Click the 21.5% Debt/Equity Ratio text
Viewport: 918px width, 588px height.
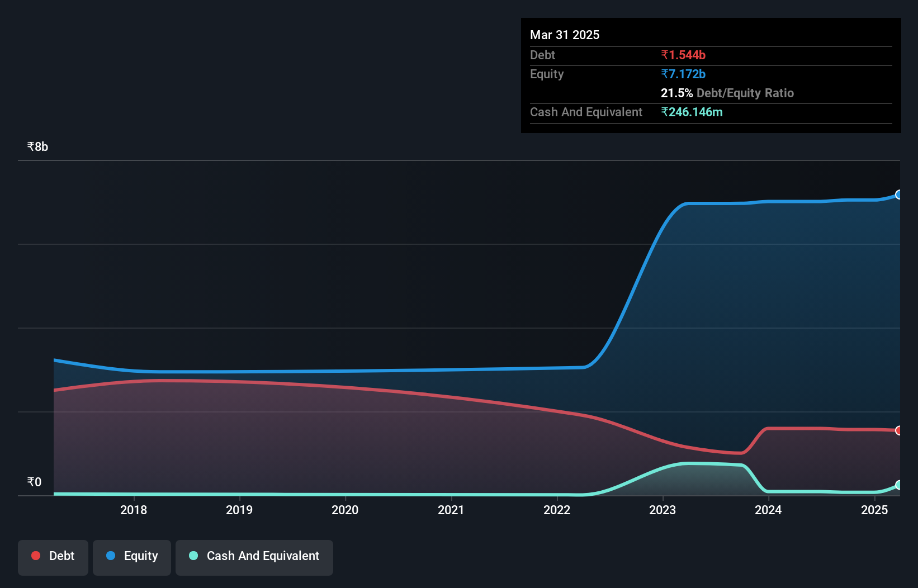pos(727,93)
